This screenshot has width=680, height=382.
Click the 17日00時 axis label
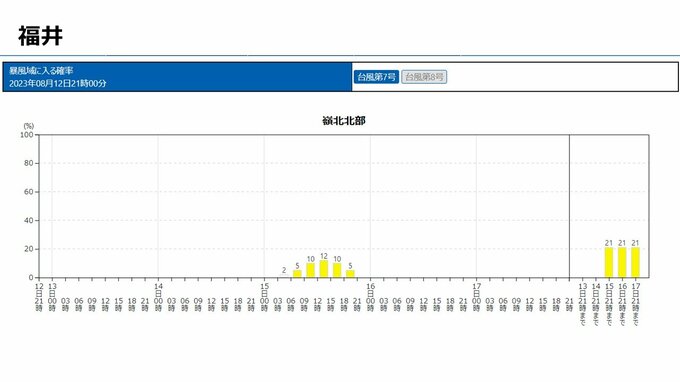[x=477, y=297]
